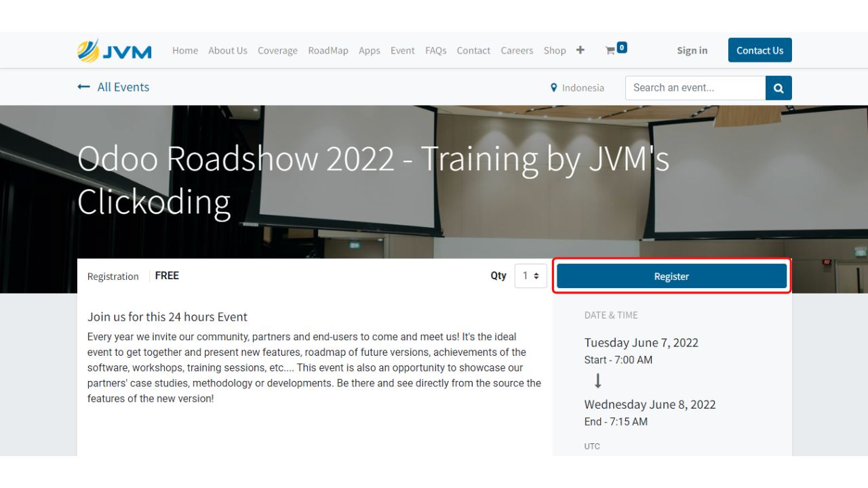Click the plus icon after Shop

click(580, 50)
